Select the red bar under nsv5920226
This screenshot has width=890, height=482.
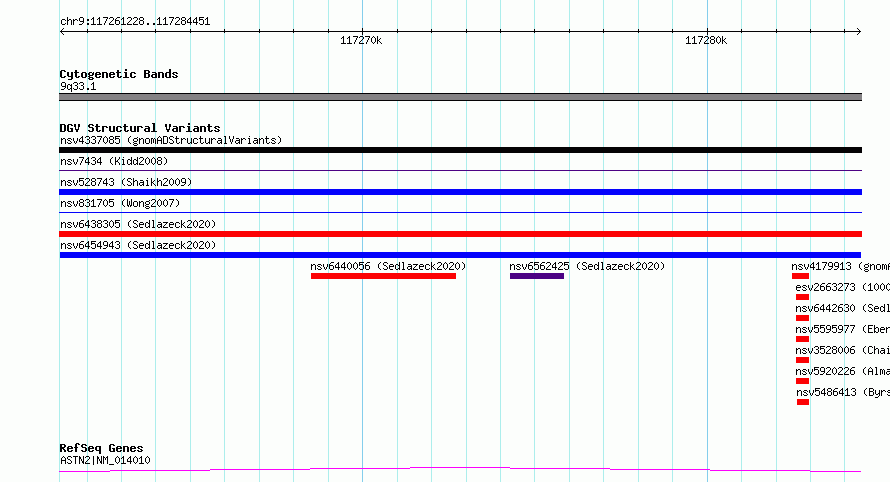tap(802, 382)
